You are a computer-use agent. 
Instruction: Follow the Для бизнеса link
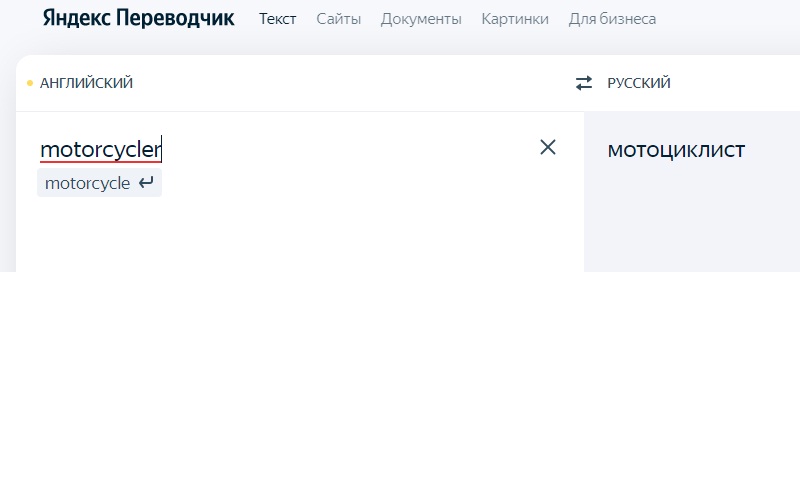[612, 19]
